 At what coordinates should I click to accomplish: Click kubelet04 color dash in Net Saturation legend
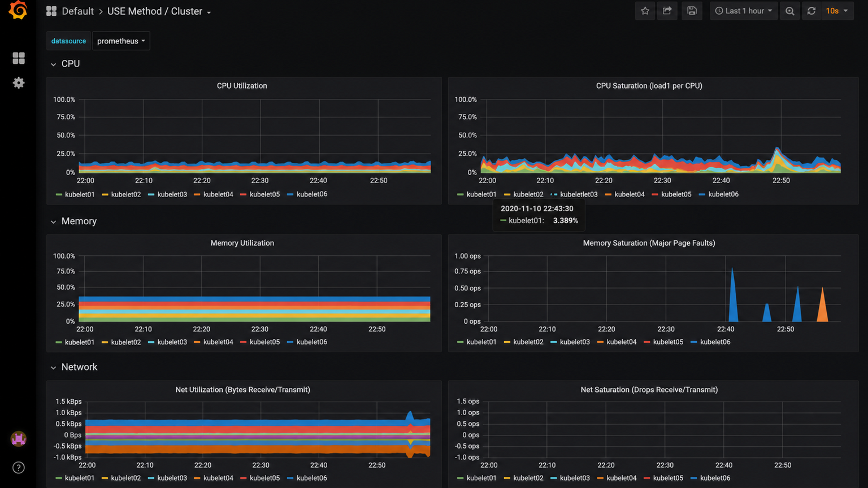600,479
